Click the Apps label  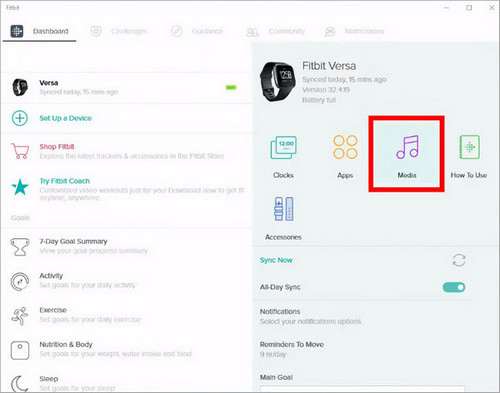[x=345, y=175]
